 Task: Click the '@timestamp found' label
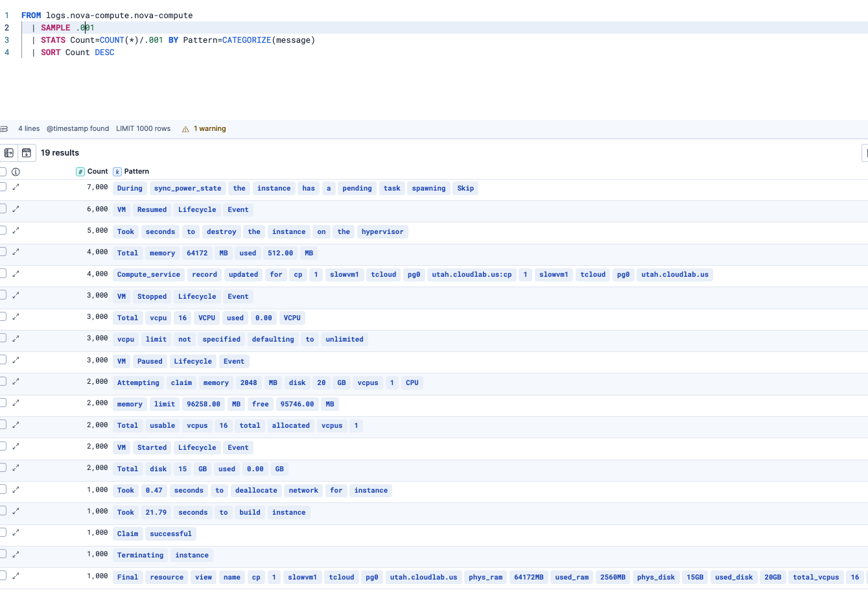pos(78,129)
